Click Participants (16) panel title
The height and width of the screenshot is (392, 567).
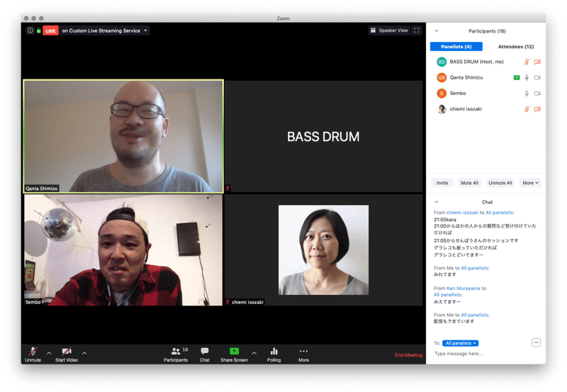coord(487,31)
